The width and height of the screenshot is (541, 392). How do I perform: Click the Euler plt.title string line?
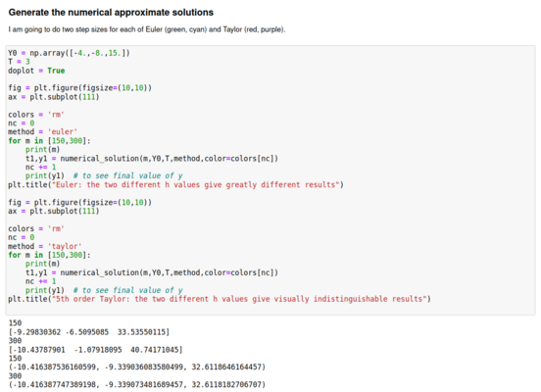pyautogui.click(x=175, y=185)
